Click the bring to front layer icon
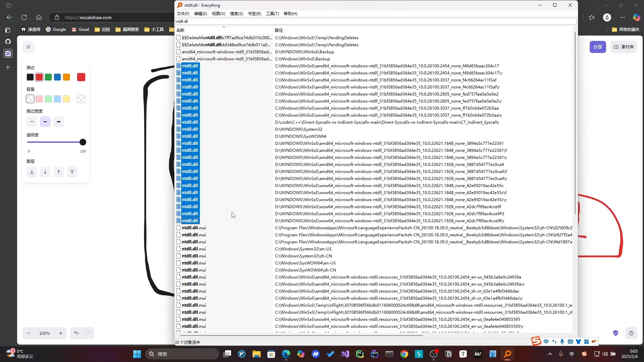The image size is (644, 362). point(72,172)
